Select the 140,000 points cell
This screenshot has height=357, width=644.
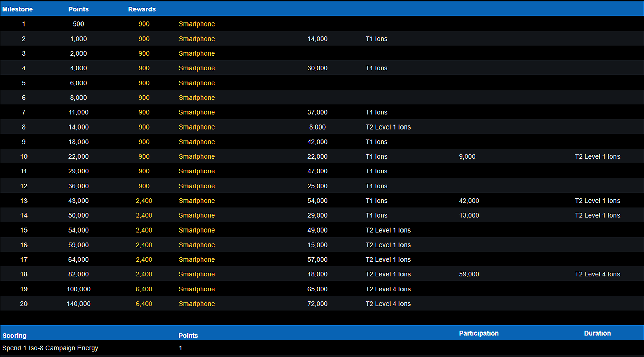78,304
